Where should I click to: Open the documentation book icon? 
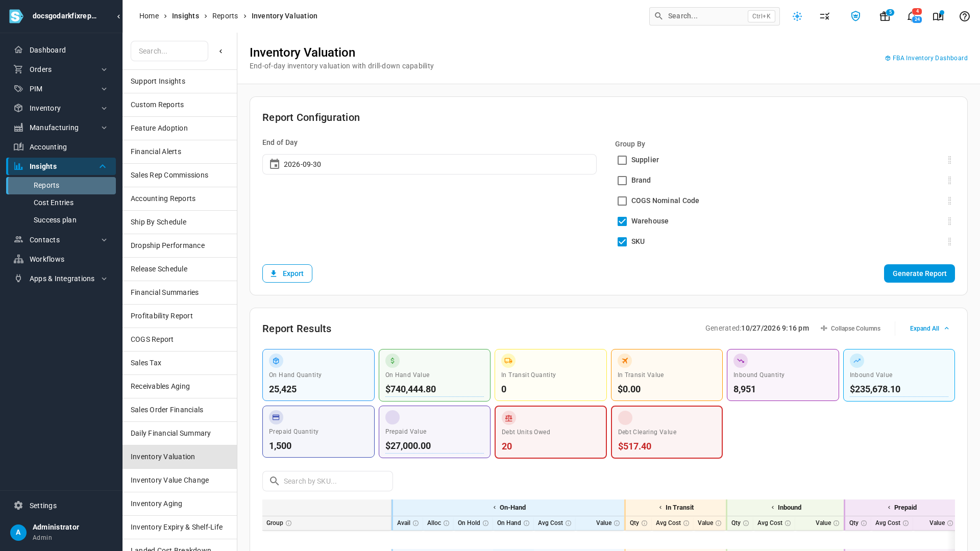click(938, 16)
